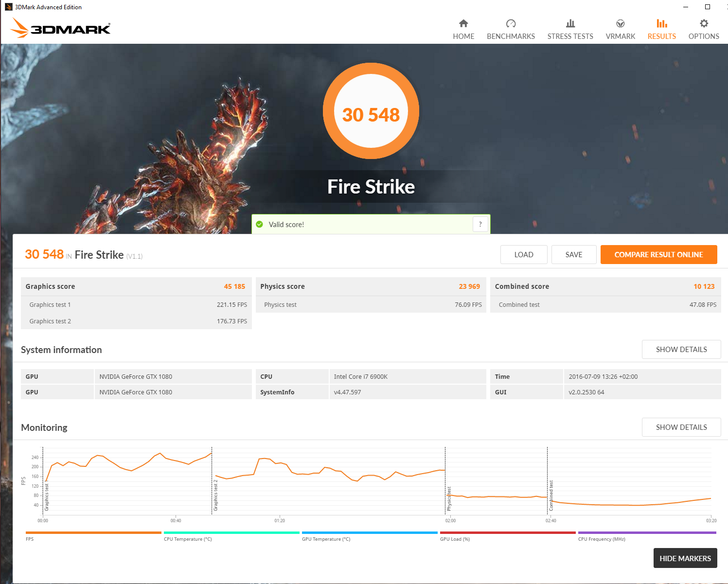Click the Home house icon
The width and height of the screenshot is (728, 584).
pos(463,23)
